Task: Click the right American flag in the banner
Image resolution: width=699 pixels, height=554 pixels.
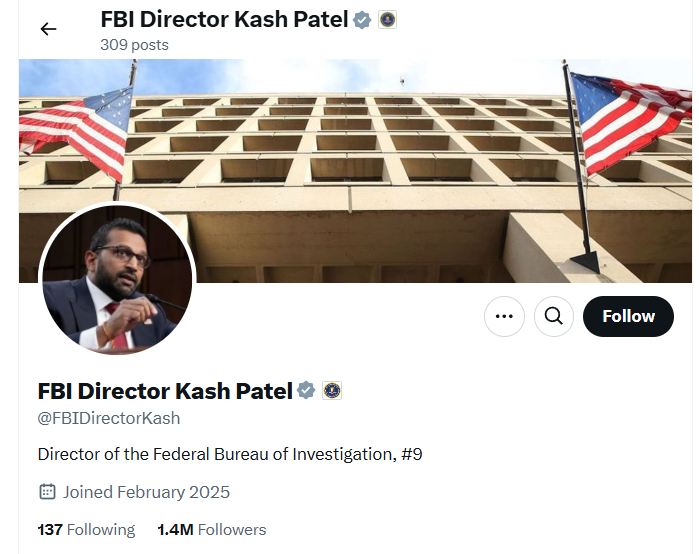Action: [626, 120]
